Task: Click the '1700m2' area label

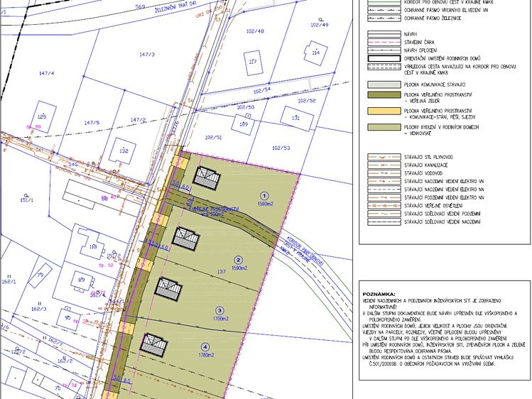Action: 220,319
